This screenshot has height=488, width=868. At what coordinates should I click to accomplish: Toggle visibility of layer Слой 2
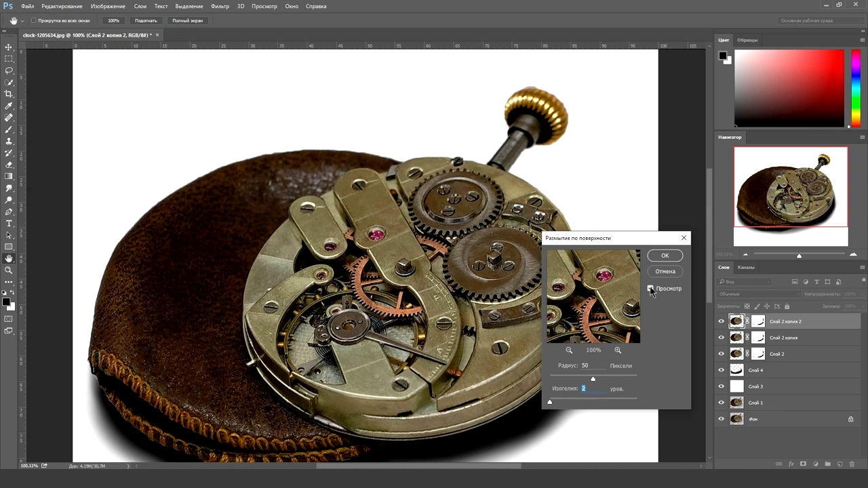721,354
